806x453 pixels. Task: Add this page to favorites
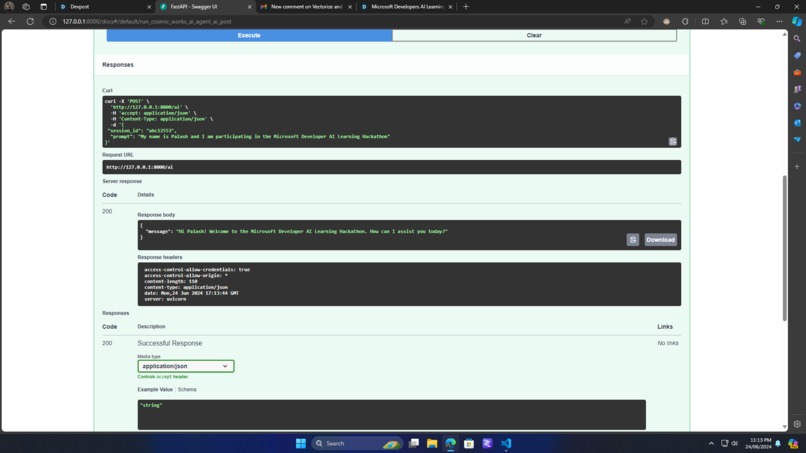coord(644,22)
